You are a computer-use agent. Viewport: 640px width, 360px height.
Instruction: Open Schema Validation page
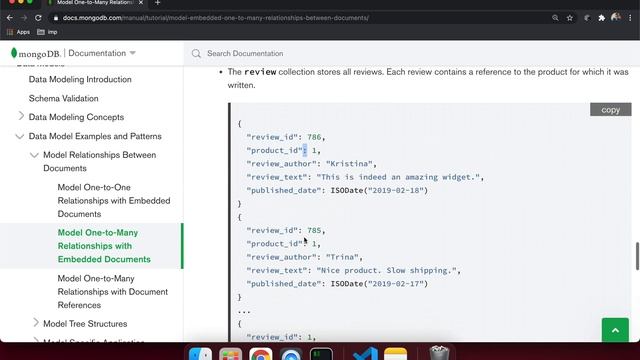point(64,98)
